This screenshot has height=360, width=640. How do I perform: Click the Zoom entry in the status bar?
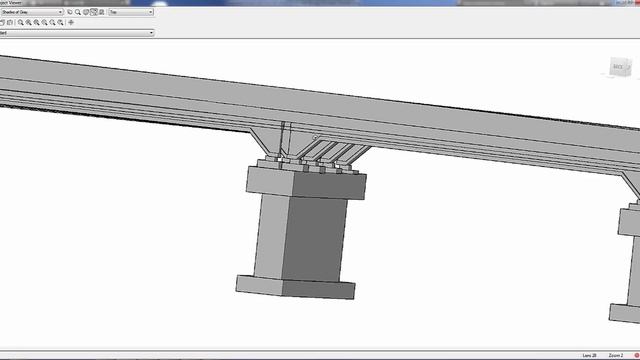click(x=616, y=356)
